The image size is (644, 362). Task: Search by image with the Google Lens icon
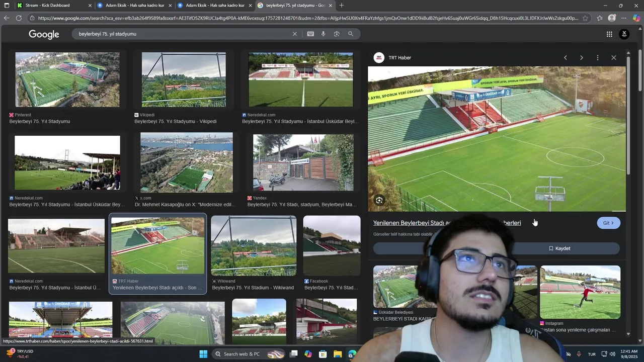[337, 34]
